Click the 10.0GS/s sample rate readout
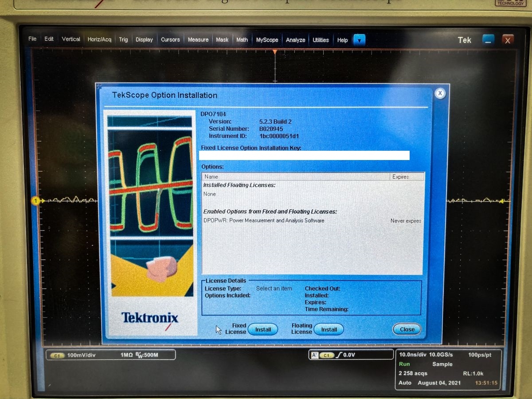The height and width of the screenshot is (399, 532). click(441, 355)
